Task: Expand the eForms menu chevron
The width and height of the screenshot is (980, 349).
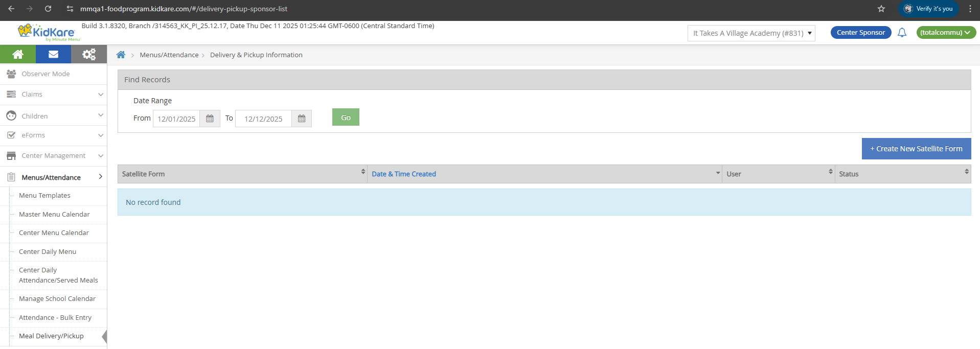Action: pyautogui.click(x=101, y=135)
